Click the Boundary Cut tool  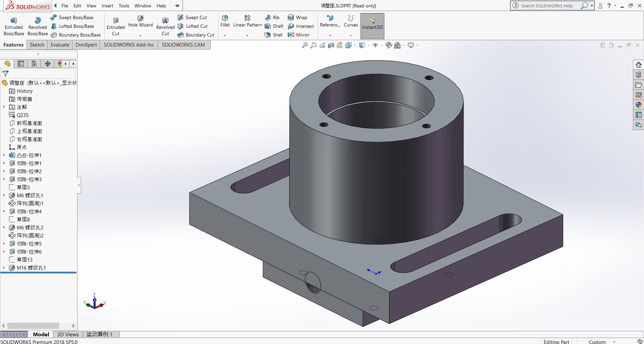[x=196, y=35]
